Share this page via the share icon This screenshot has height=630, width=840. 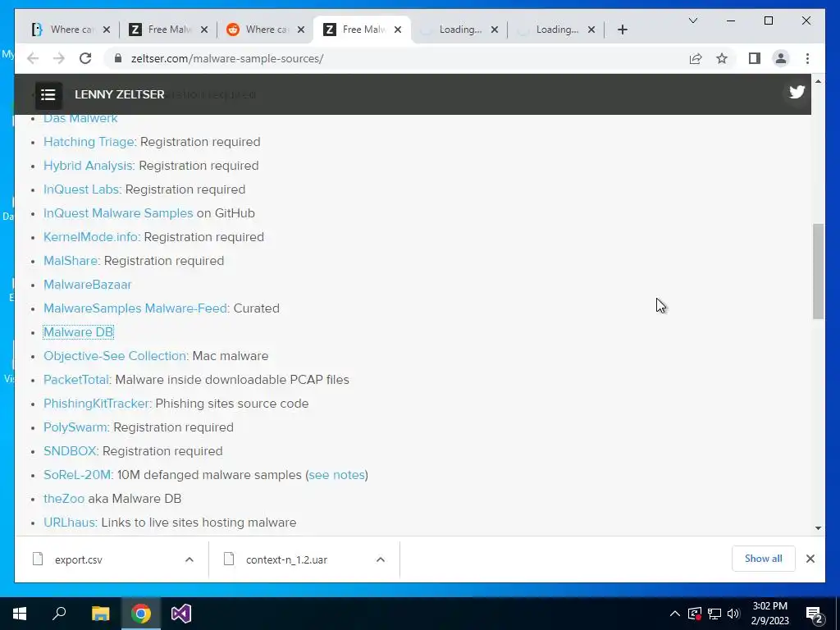point(696,58)
